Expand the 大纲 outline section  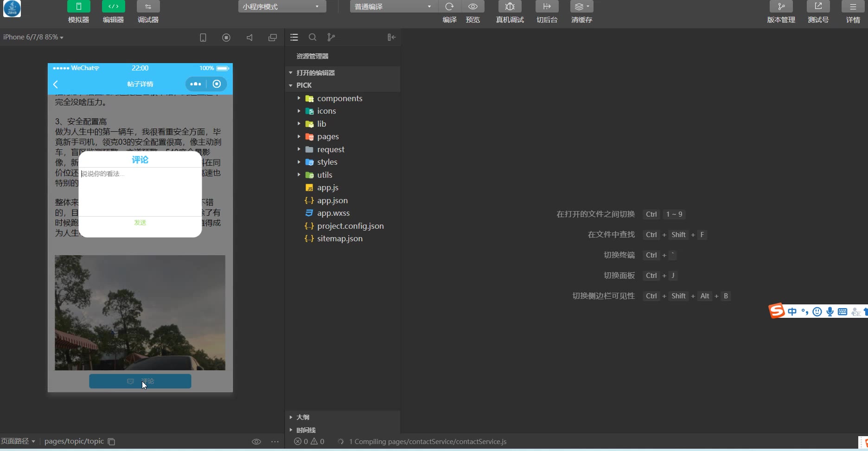343,417
